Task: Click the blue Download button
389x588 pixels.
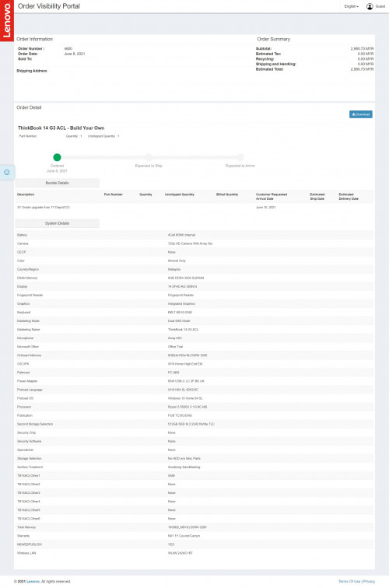Action: (x=360, y=114)
